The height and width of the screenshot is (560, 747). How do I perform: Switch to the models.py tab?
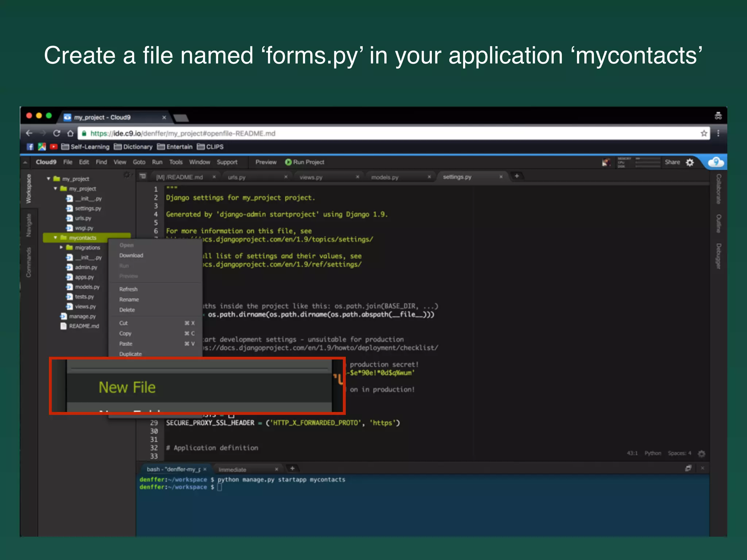385,177
